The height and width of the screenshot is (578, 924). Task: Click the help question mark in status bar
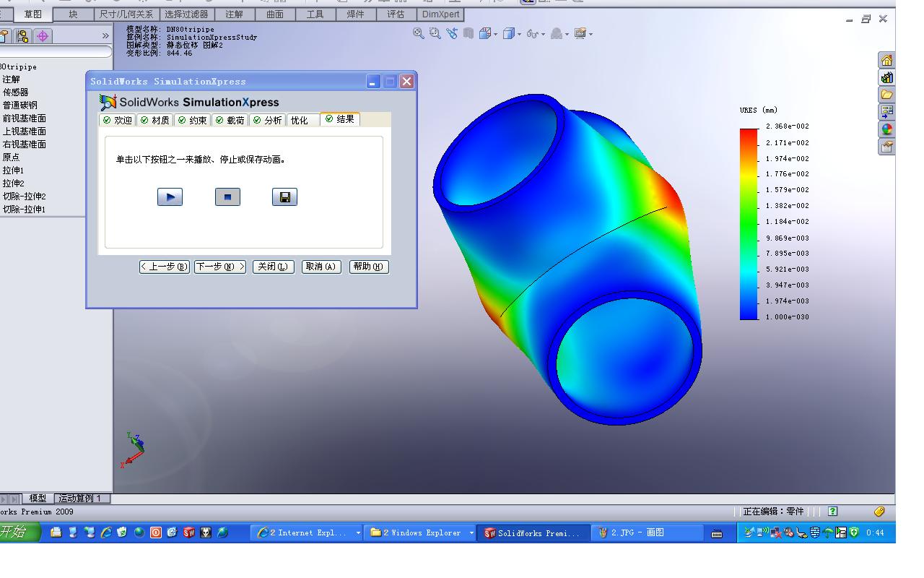pos(833,512)
